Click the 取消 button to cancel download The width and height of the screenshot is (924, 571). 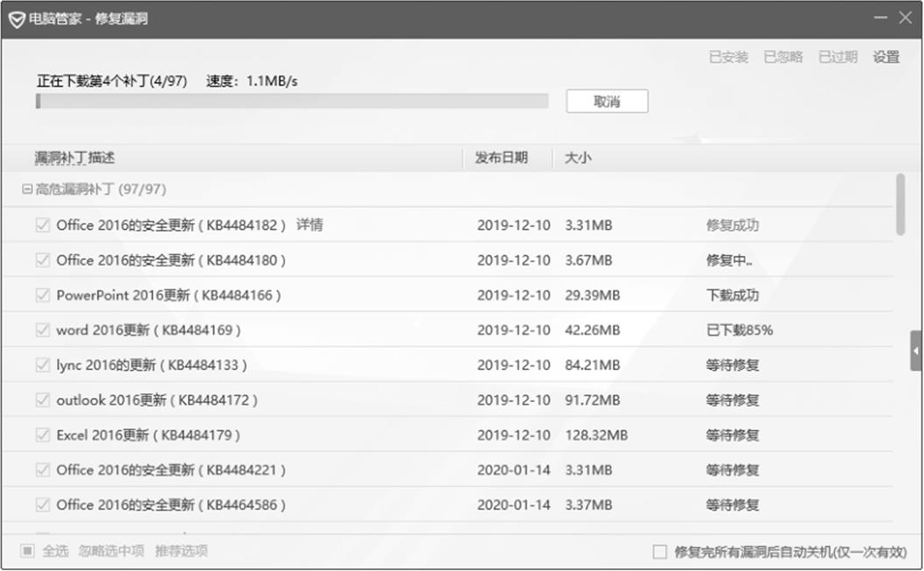pos(607,101)
